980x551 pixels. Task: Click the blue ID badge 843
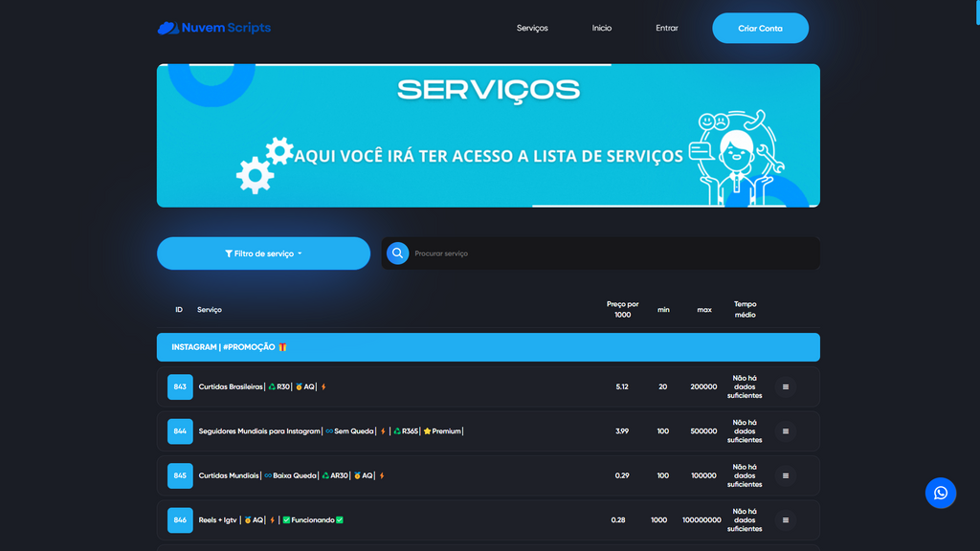(x=180, y=386)
